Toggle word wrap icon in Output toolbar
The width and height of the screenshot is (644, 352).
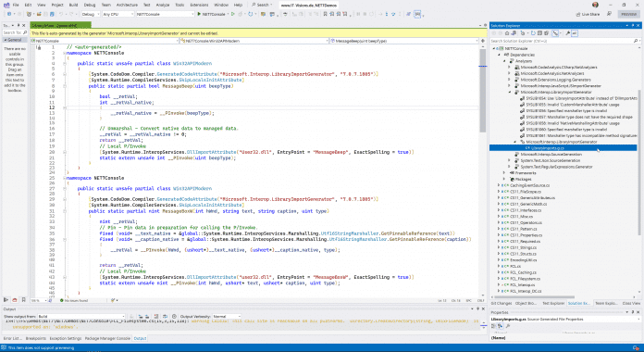165,317
